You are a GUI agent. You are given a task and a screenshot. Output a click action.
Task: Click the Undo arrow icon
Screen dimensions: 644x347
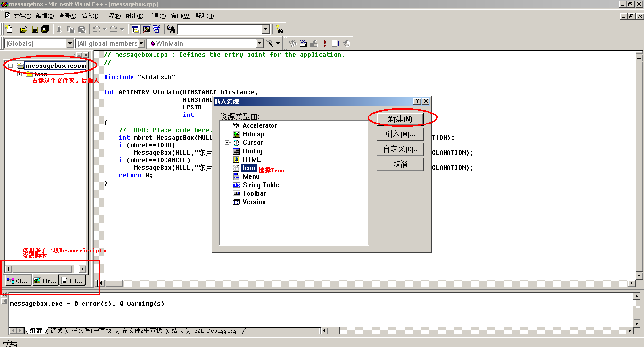pyautogui.click(x=96, y=29)
